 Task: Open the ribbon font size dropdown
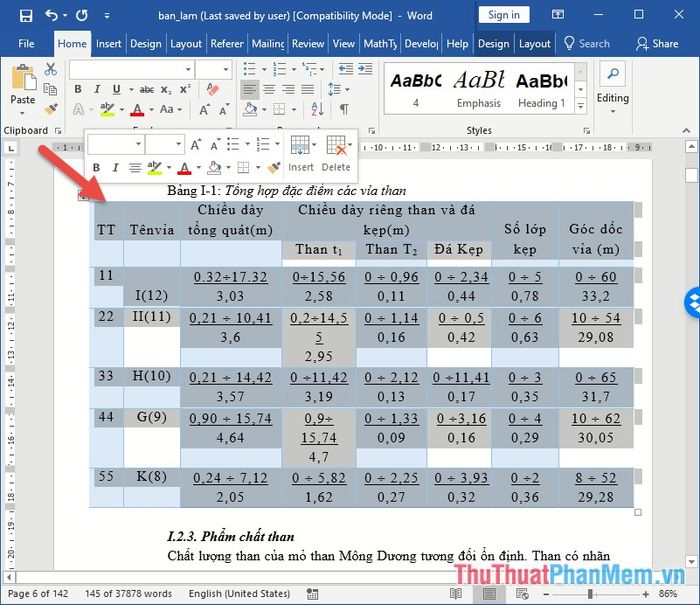226,70
